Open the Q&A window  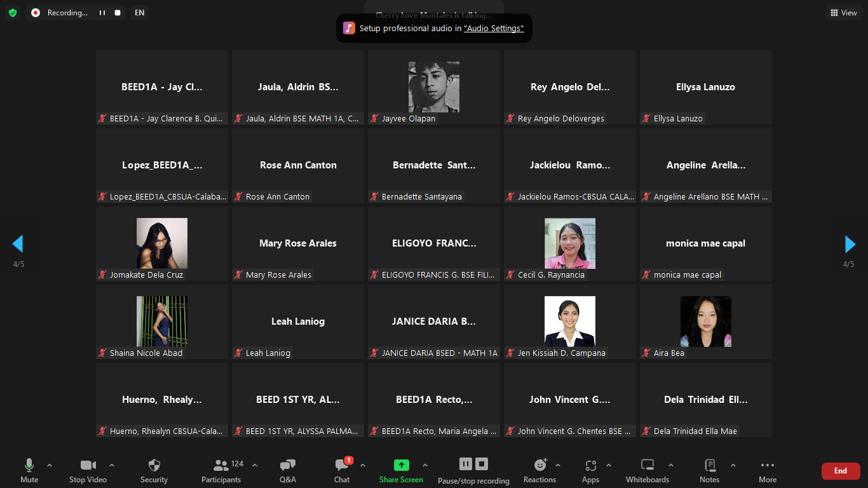tap(287, 470)
